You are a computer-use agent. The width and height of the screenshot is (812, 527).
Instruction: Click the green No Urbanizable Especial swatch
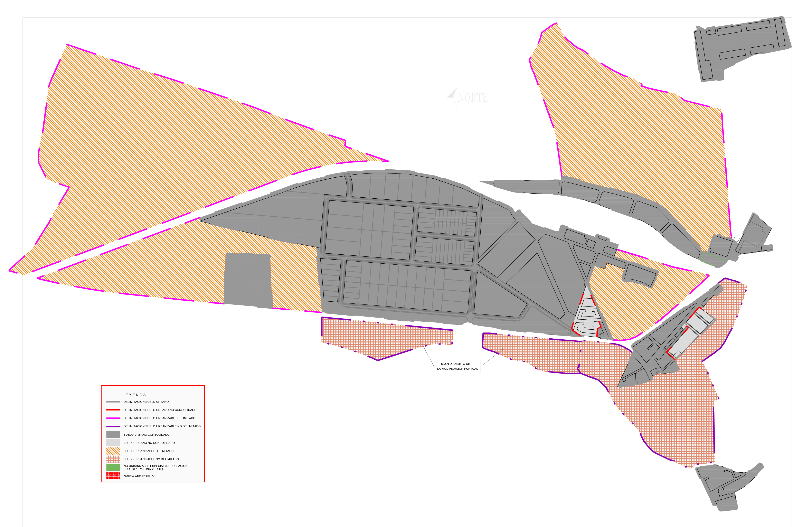point(113,467)
